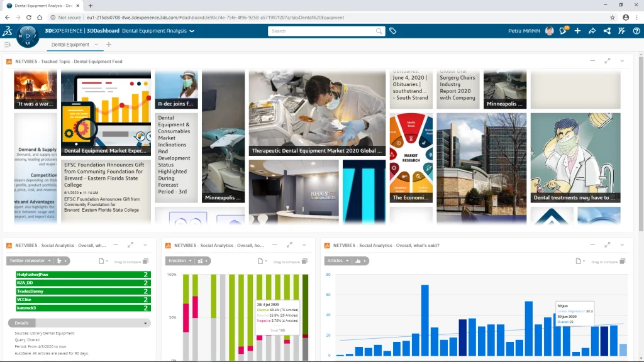Open Dental Equipment tab chevron menu
This screenshot has height=362, width=644.
96,45
